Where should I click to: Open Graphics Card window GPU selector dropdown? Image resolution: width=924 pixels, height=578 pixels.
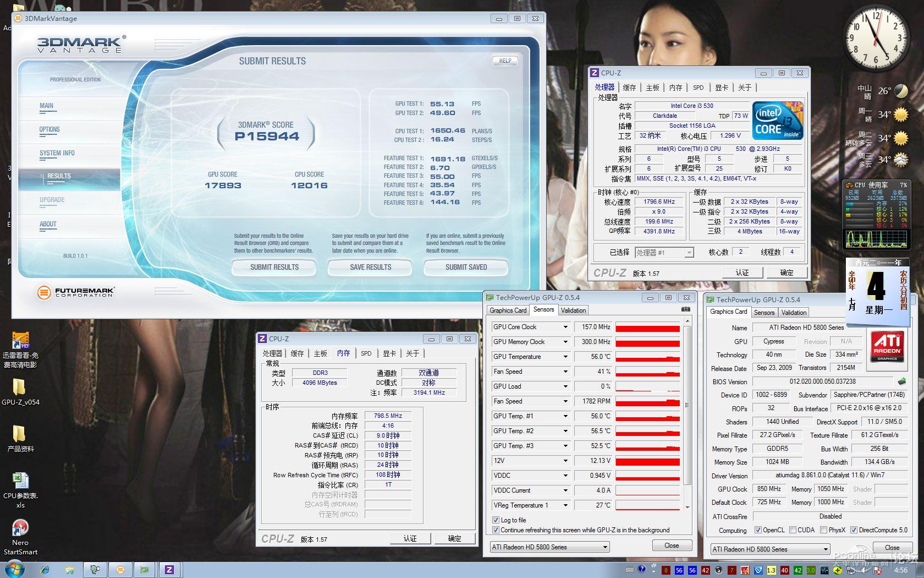pyautogui.click(x=770, y=549)
